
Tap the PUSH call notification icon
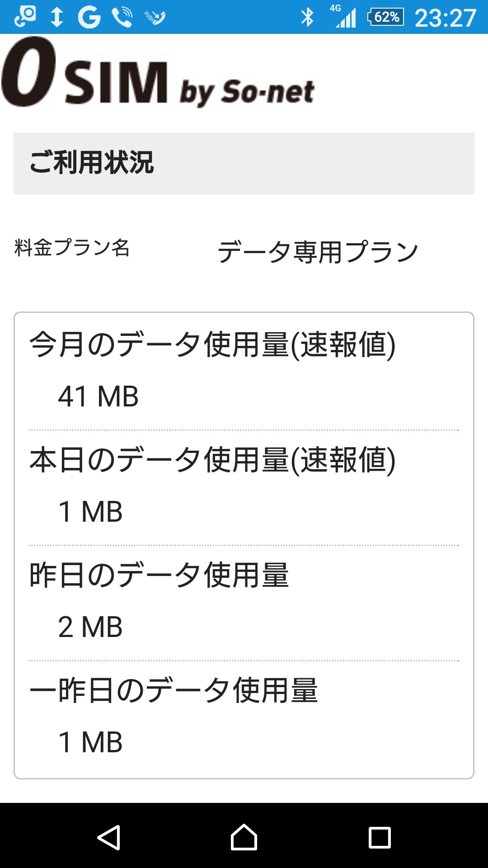pyautogui.click(x=155, y=18)
